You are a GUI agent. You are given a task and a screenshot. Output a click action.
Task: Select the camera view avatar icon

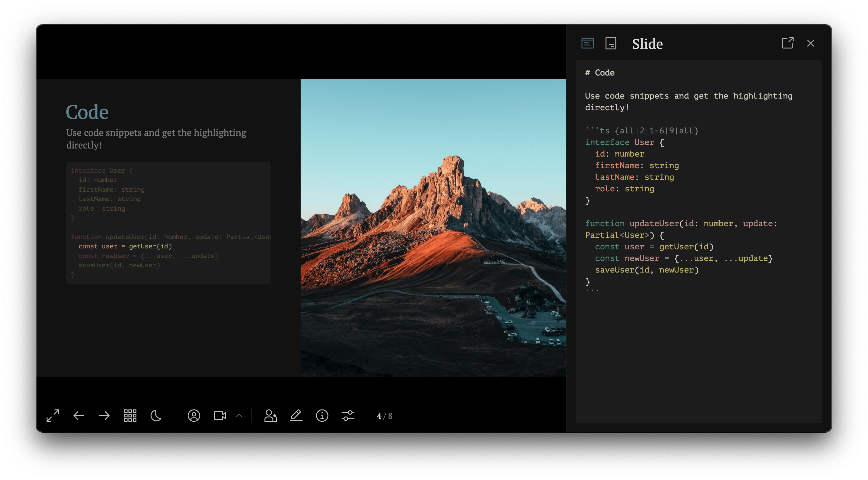(x=194, y=416)
